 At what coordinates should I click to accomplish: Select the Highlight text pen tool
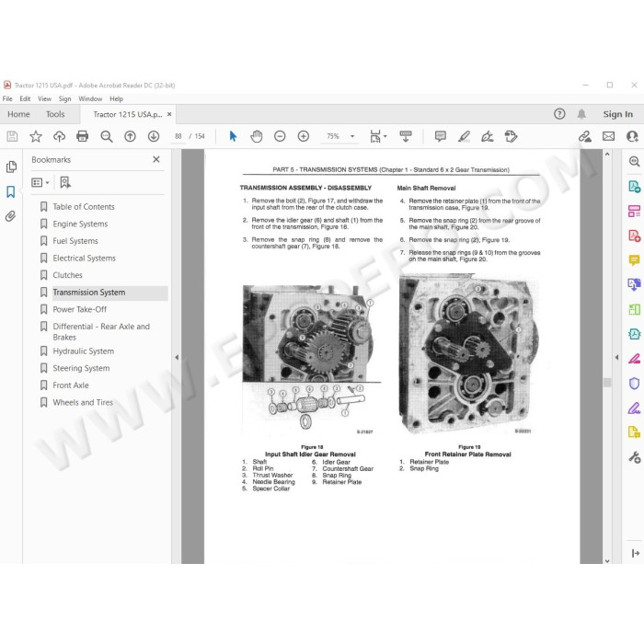click(464, 136)
